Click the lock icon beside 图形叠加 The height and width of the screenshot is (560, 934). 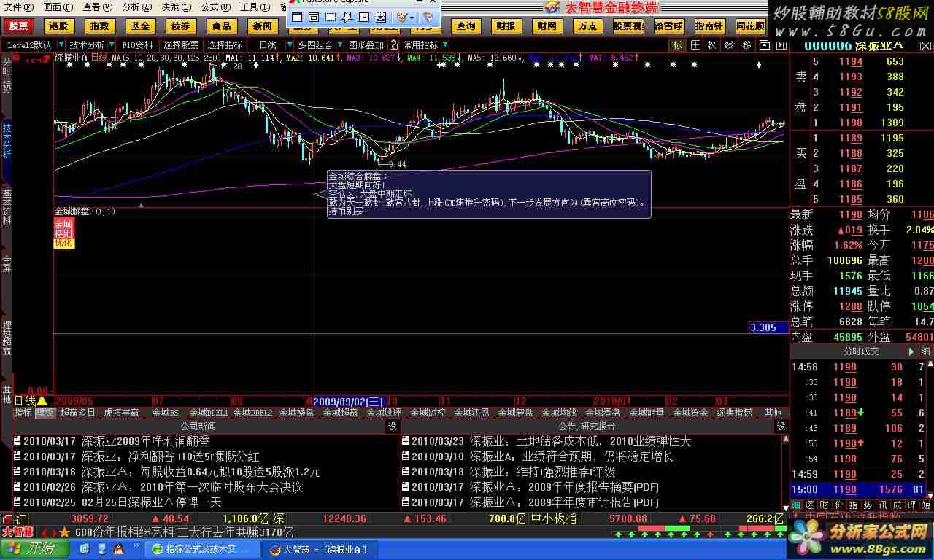[x=391, y=45]
